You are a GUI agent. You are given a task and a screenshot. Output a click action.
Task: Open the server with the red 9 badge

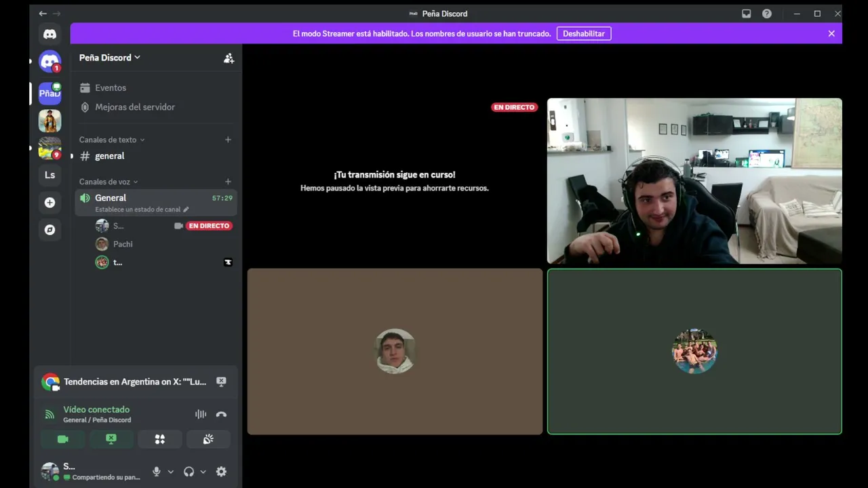tap(50, 148)
